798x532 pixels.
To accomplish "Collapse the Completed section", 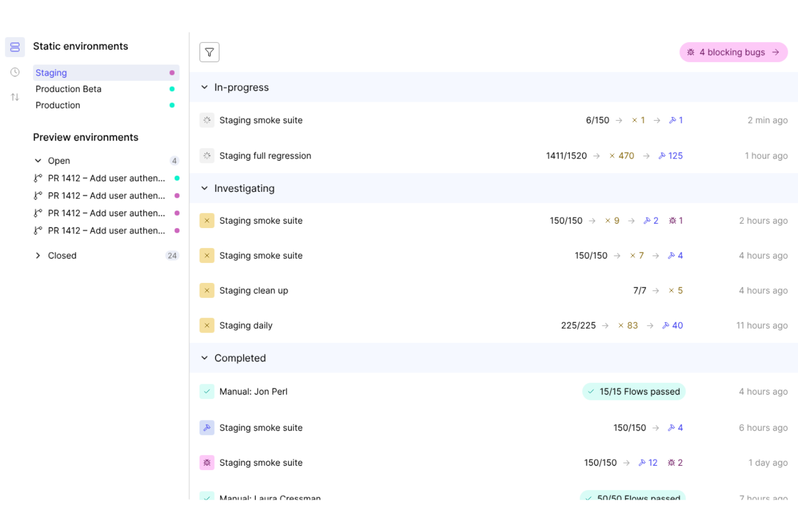I will [205, 358].
